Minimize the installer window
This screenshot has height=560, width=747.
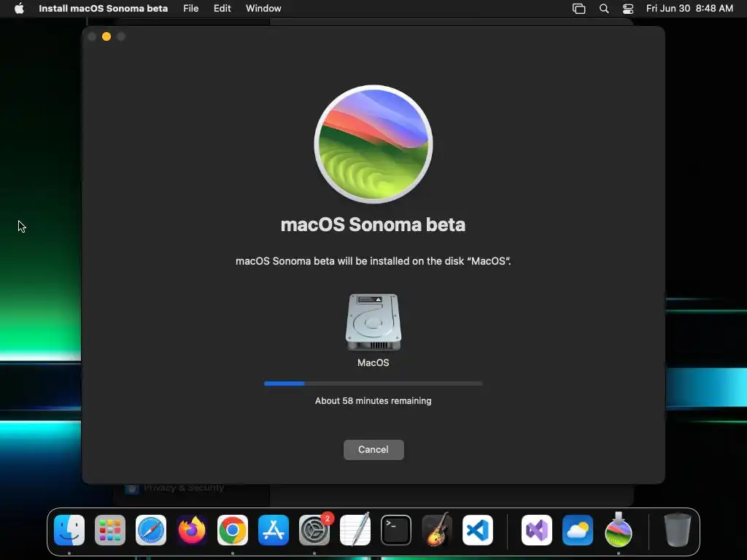(107, 36)
